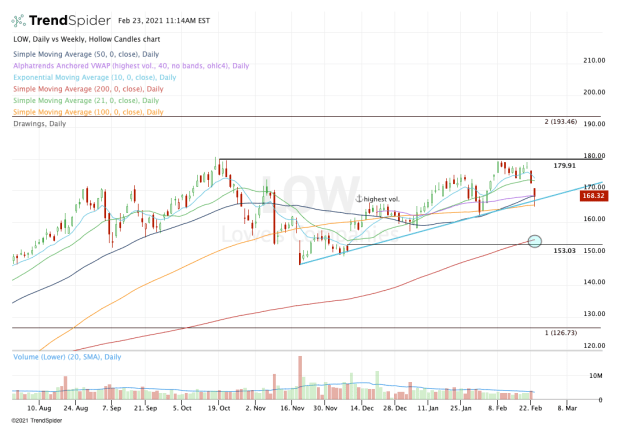Click the 140.00 price axis label
This screenshot has height=426, width=620.
594,282
